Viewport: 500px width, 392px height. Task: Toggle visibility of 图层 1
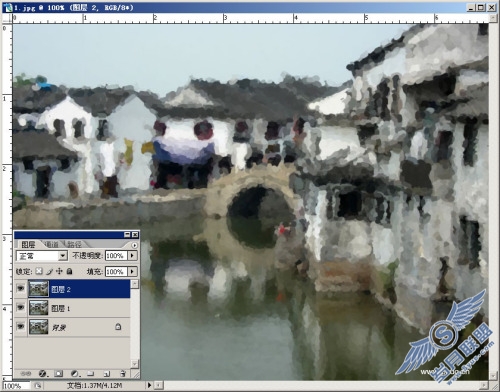coord(21,307)
